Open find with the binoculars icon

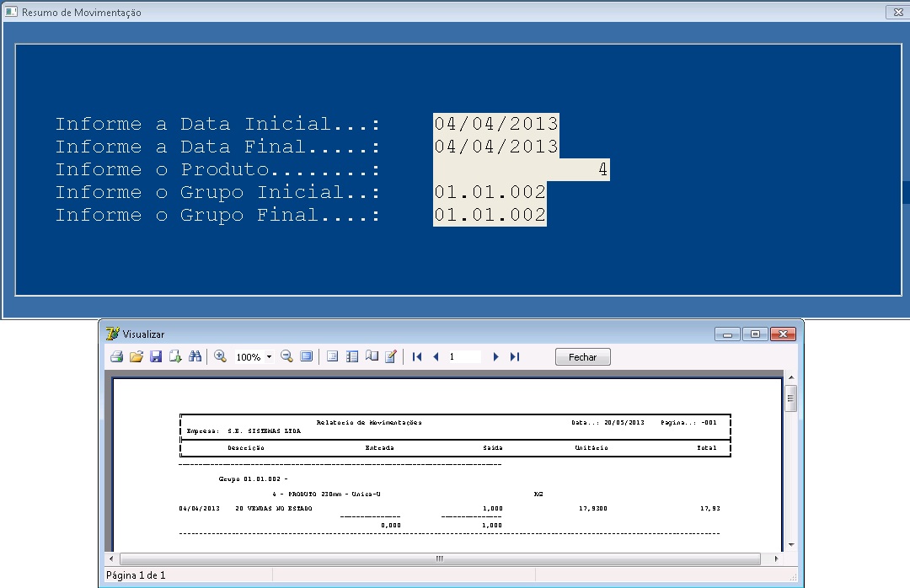coord(195,357)
